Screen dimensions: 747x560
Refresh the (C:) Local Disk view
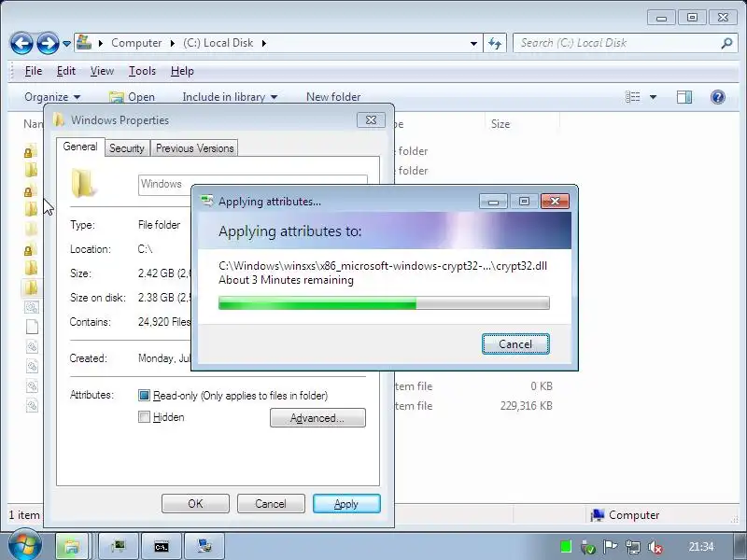pyautogui.click(x=495, y=43)
